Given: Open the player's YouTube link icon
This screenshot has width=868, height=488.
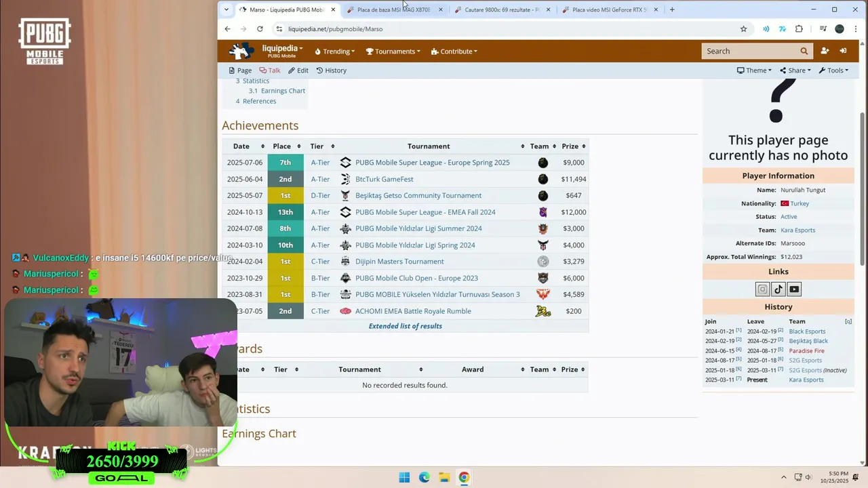Looking at the screenshot, I should [794, 289].
